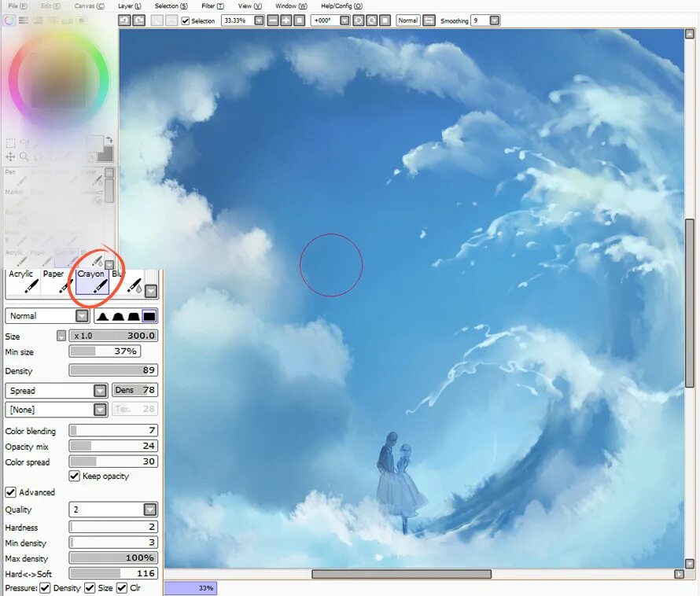The width and height of the screenshot is (700, 596).
Task: Open the +000° rotation angle dropdown
Action: click(344, 20)
